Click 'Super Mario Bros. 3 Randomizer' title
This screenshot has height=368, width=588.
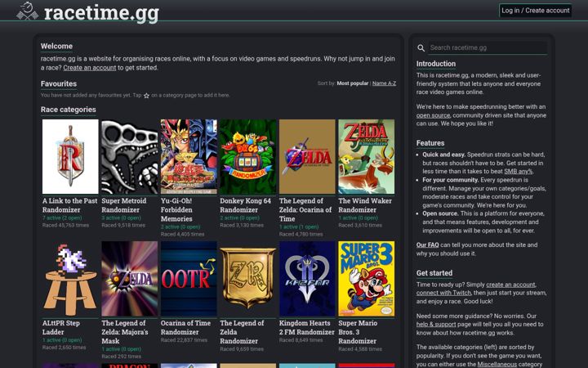pos(358,332)
